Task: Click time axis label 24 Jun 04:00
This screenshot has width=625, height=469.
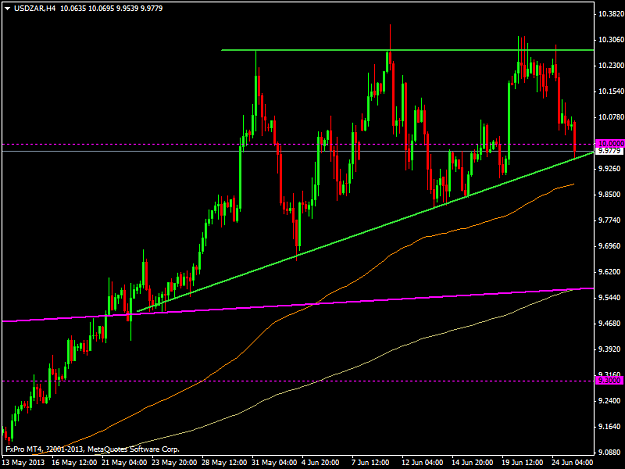Action: [x=572, y=463]
